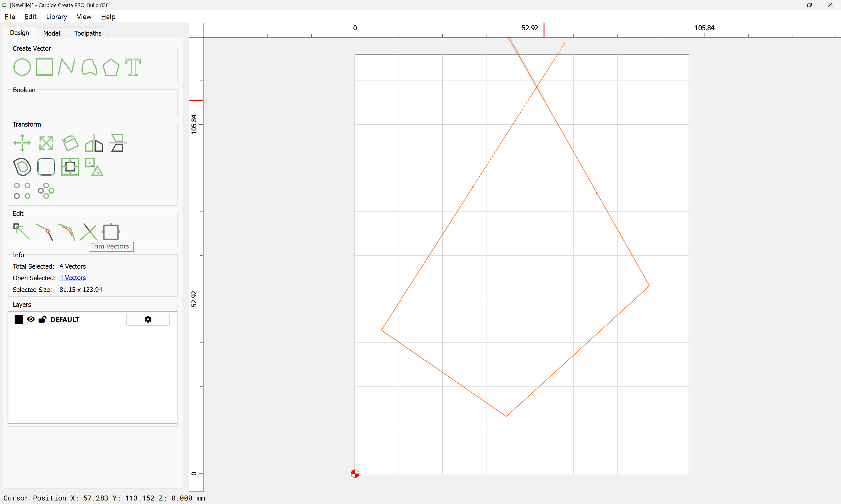Select the Node Edit tool
Image resolution: width=841 pixels, height=504 pixels.
click(x=21, y=232)
